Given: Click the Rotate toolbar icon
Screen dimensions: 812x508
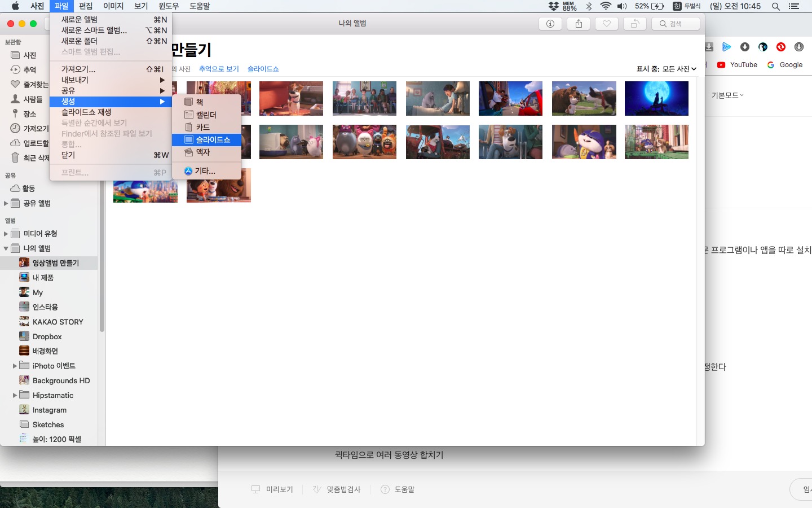Looking at the screenshot, I should point(635,24).
